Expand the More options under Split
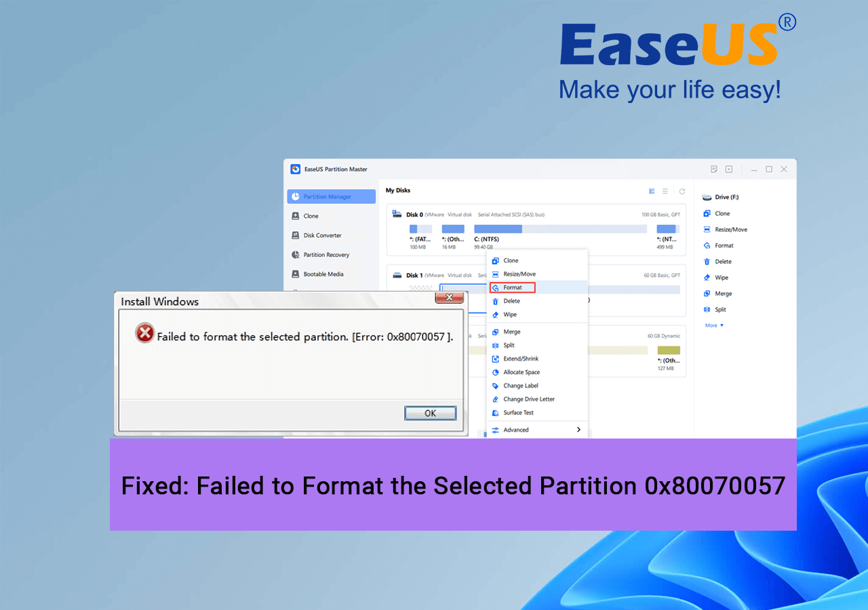Viewport: 868px width, 610px height. pos(712,325)
